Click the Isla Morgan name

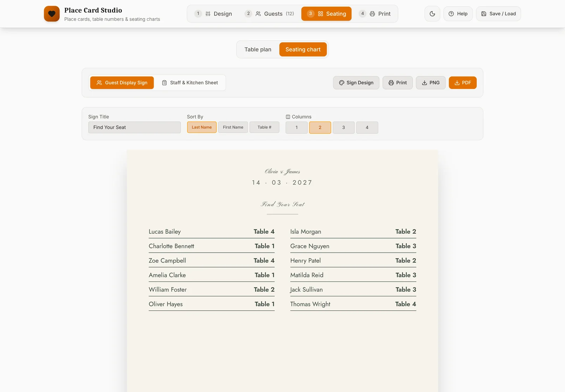pos(305,232)
